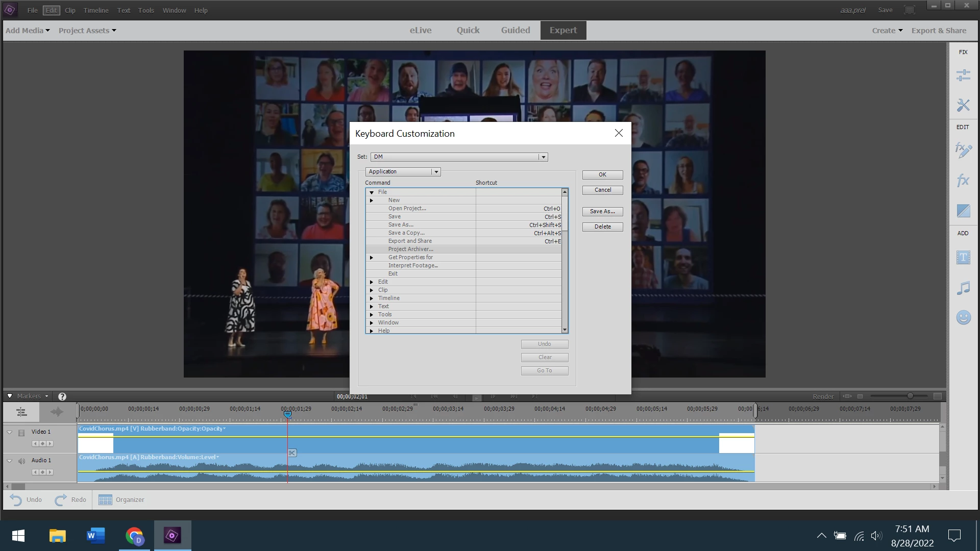
Task: Open the Set dropdown showing DM
Action: click(x=543, y=157)
